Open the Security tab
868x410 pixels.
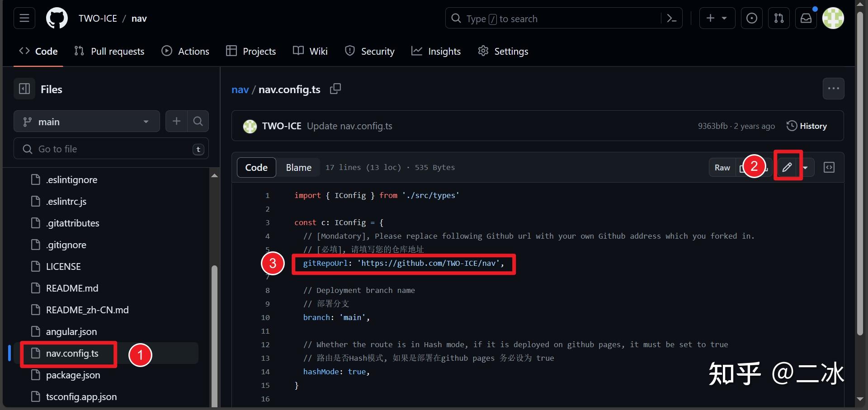click(369, 51)
